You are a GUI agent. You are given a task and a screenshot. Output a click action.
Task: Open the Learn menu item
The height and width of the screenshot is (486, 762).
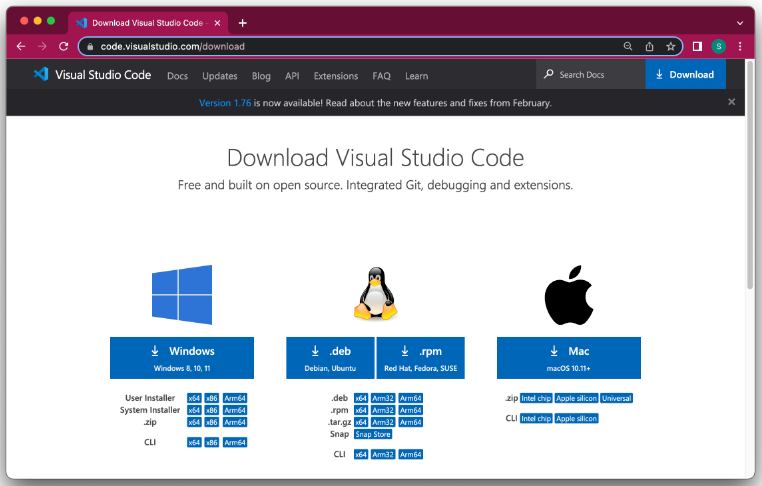point(416,76)
